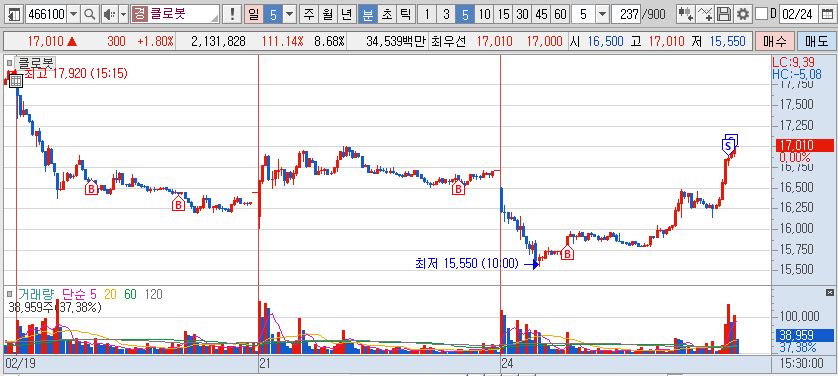
Task: Click the stock code field 466100
Action: [46, 14]
